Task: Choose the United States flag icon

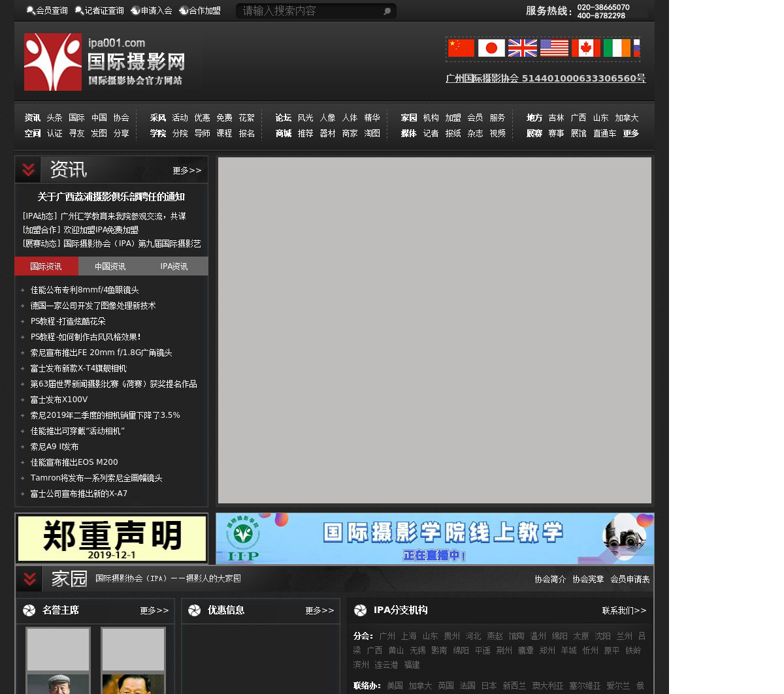Action: [x=554, y=48]
